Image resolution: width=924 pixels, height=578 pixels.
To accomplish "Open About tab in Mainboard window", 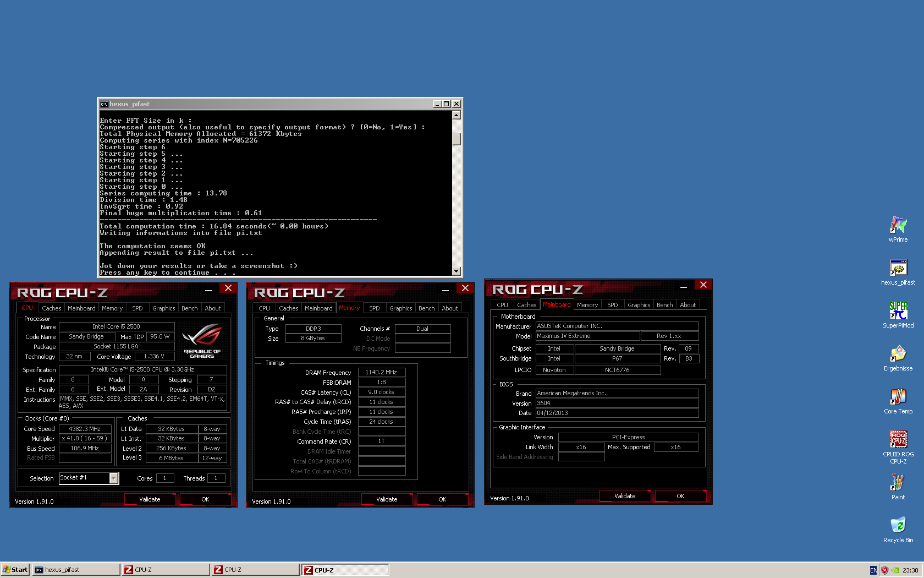I will pyautogui.click(x=688, y=305).
